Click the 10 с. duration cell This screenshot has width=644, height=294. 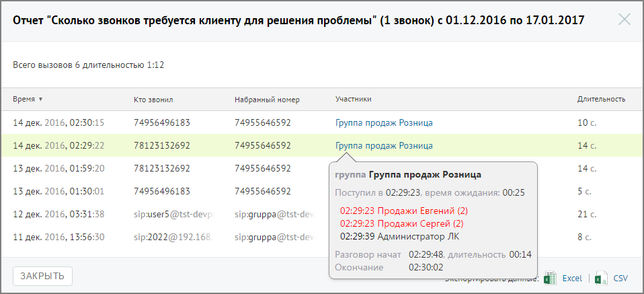[x=586, y=122]
